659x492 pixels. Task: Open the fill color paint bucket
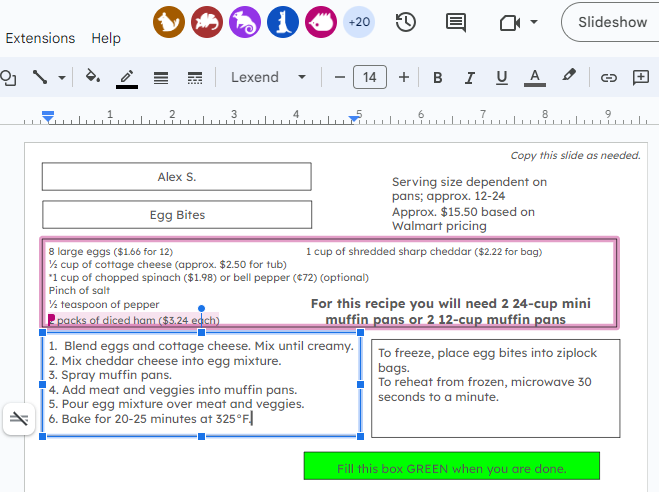[93, 77]
